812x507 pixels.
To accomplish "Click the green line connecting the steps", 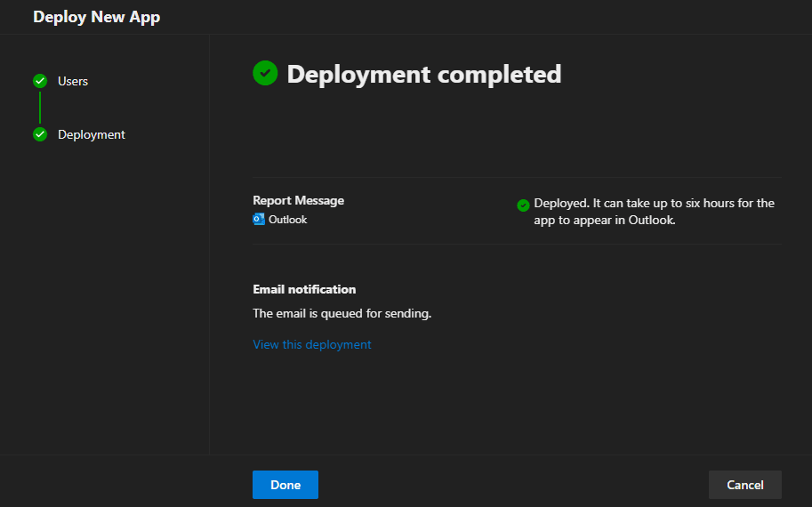I will (39, 108).
